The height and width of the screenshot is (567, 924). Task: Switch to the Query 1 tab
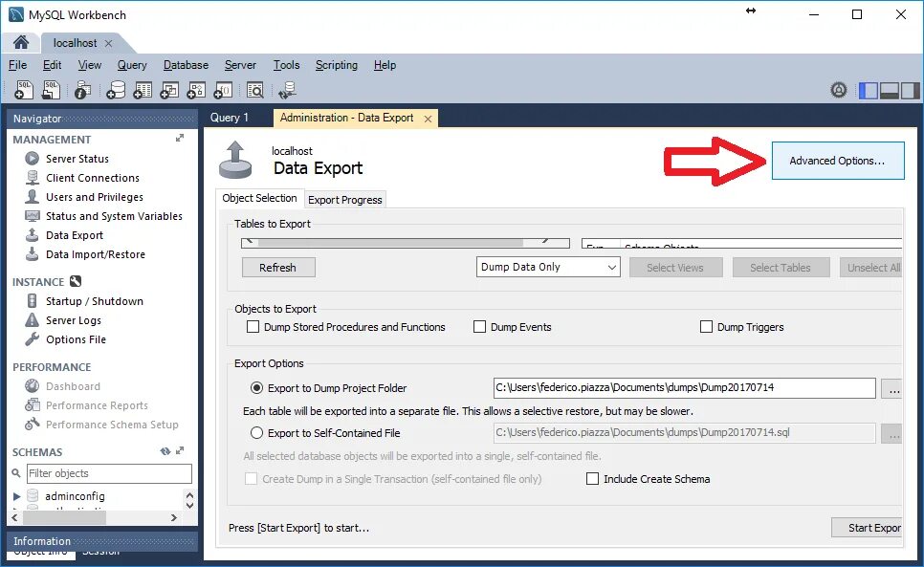pos(230,118)
